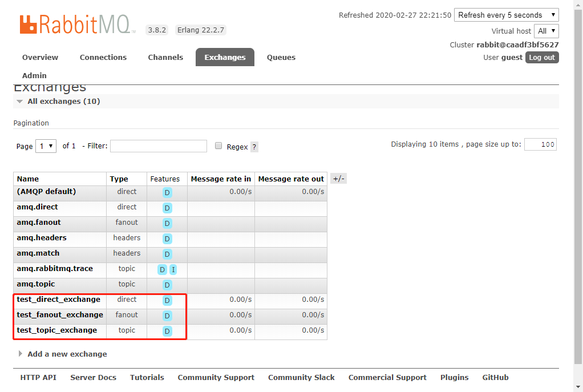
Task: Click the 3.8.2 version badge
Action: pyautogui.click(x=157, y=30)
